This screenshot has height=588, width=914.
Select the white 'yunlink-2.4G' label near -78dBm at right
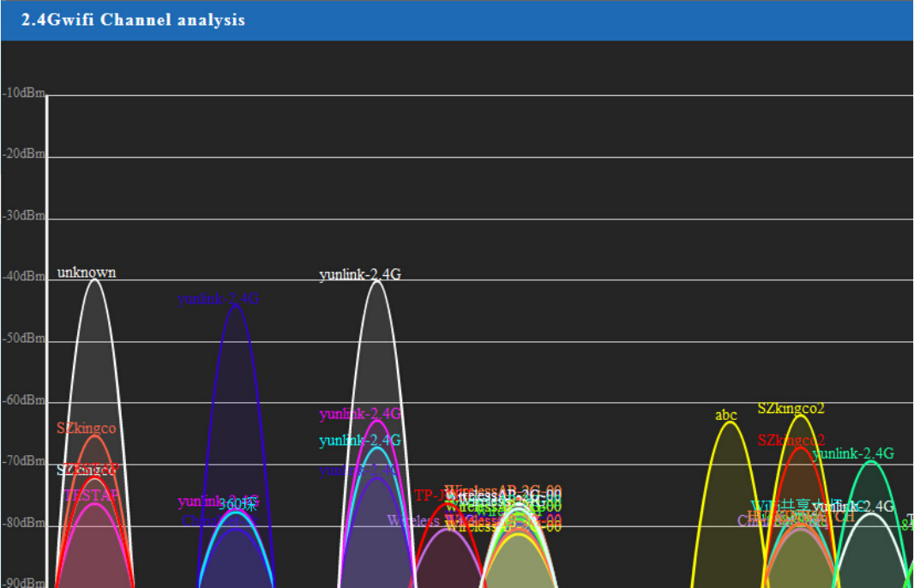tap(853, 507)
